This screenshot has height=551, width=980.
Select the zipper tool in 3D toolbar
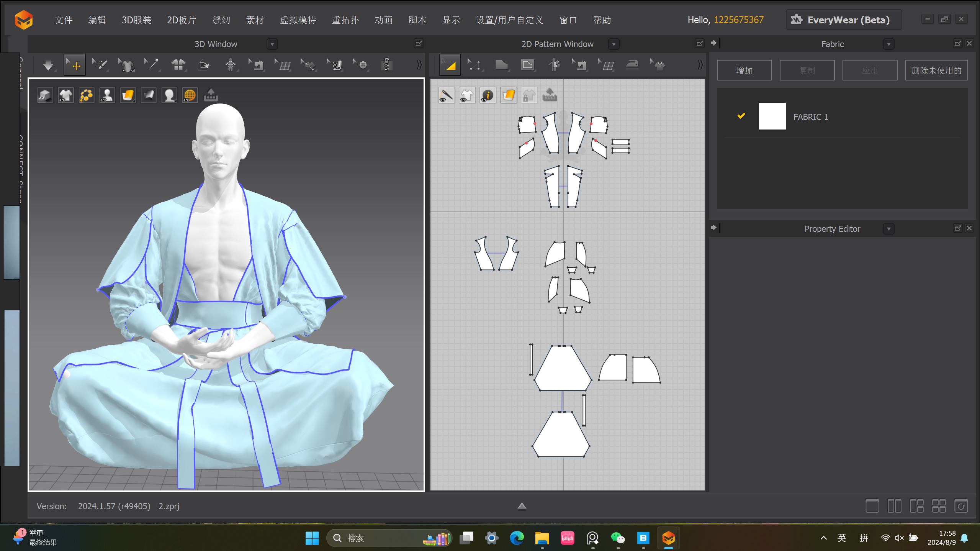coord(386,65)
